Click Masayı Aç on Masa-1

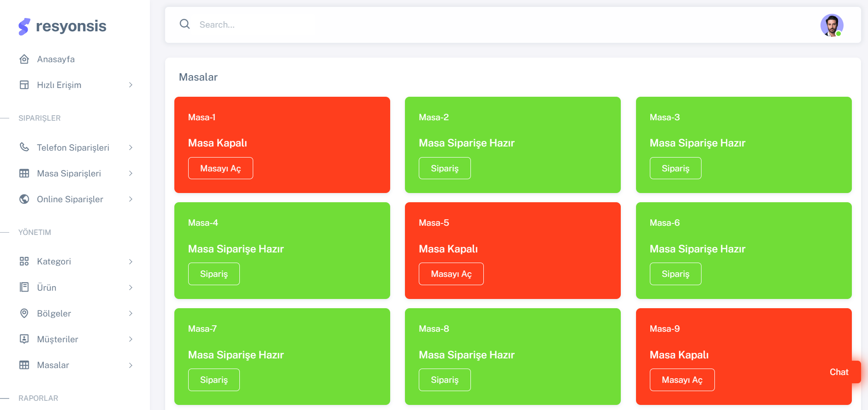(220, 168)
